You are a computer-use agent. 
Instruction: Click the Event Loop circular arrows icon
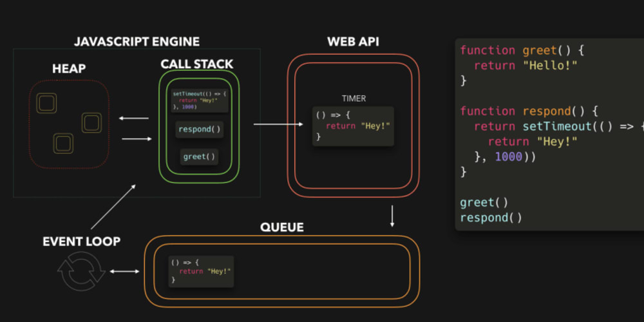81,271
